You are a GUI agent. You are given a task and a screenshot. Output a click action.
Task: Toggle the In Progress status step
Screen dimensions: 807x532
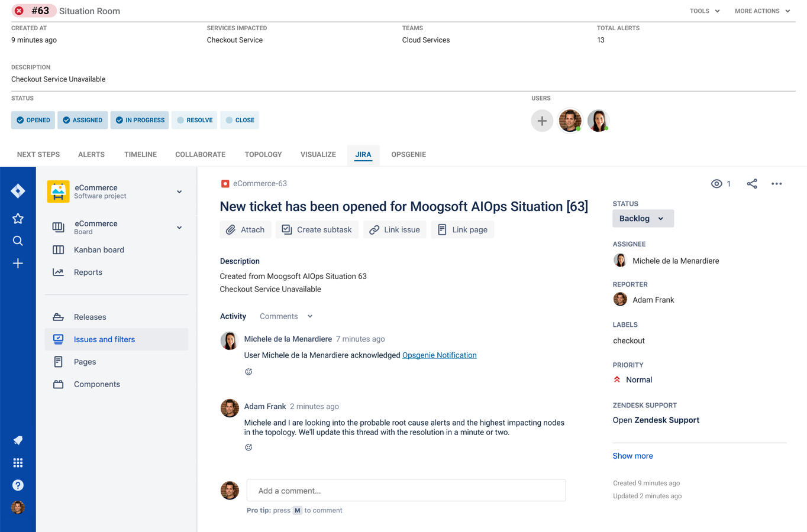[140, 120]
